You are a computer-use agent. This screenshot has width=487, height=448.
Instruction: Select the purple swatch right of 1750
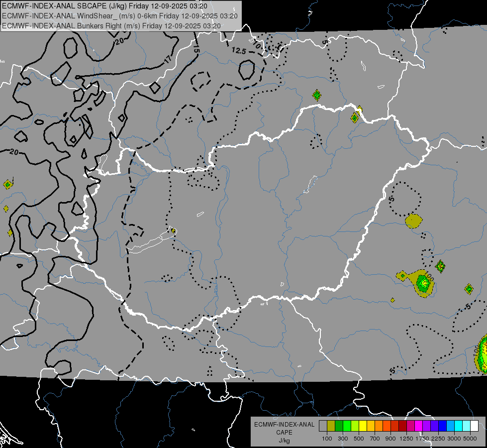click(x=427, y=426)
